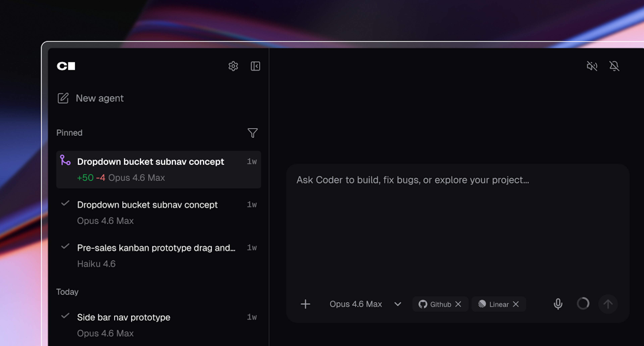Click the checkmark beside Side bar nav prototype

point(65,316)
